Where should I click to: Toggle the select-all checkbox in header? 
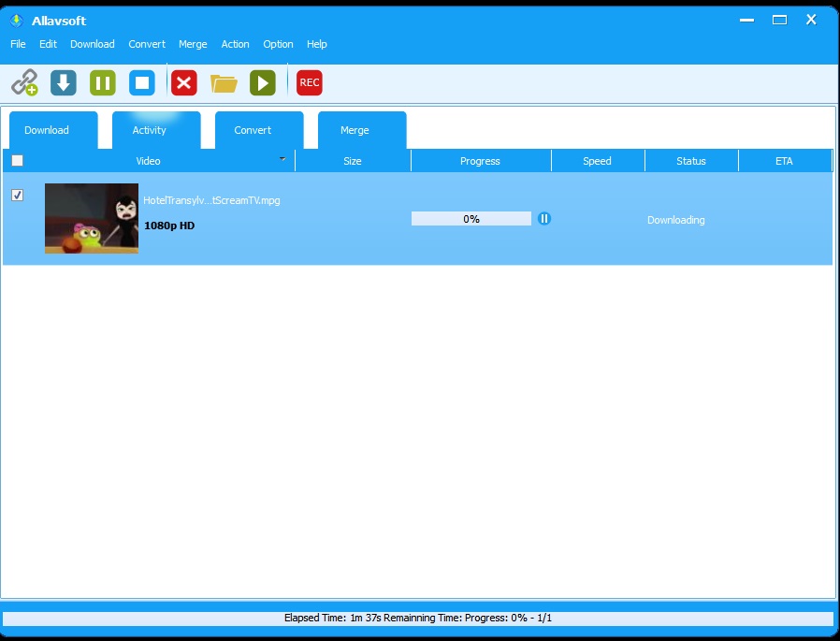17,160
